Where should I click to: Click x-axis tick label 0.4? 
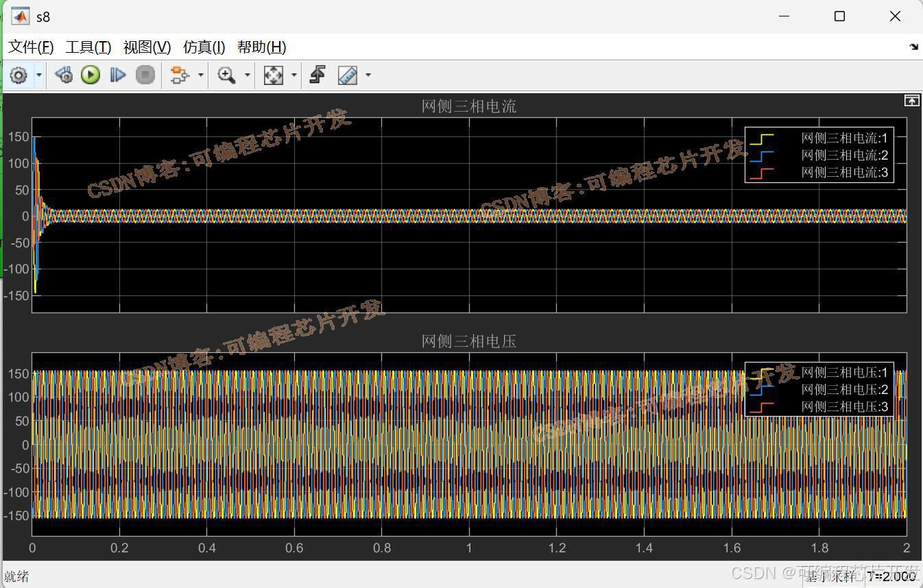207,548
